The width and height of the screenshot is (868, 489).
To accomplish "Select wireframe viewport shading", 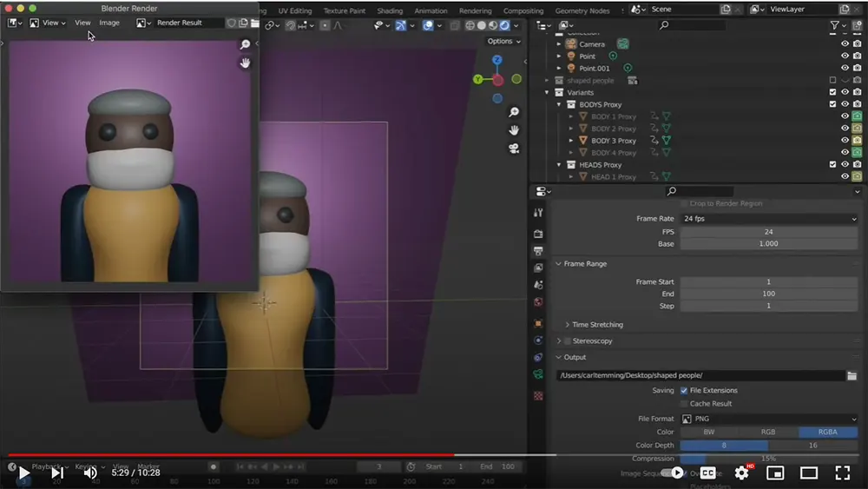I will pyautogui.click(x=470, y=25).
